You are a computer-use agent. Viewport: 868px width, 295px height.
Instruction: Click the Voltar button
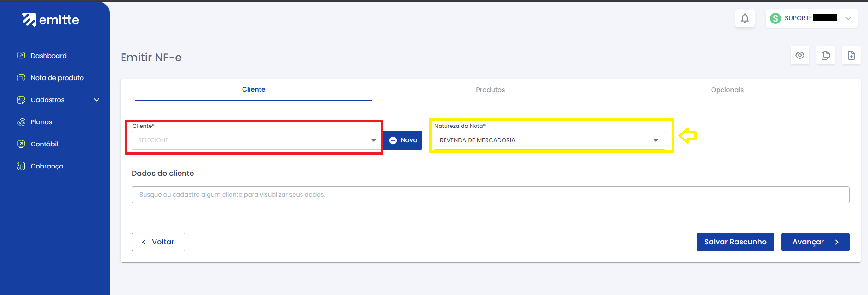(158, 242)
